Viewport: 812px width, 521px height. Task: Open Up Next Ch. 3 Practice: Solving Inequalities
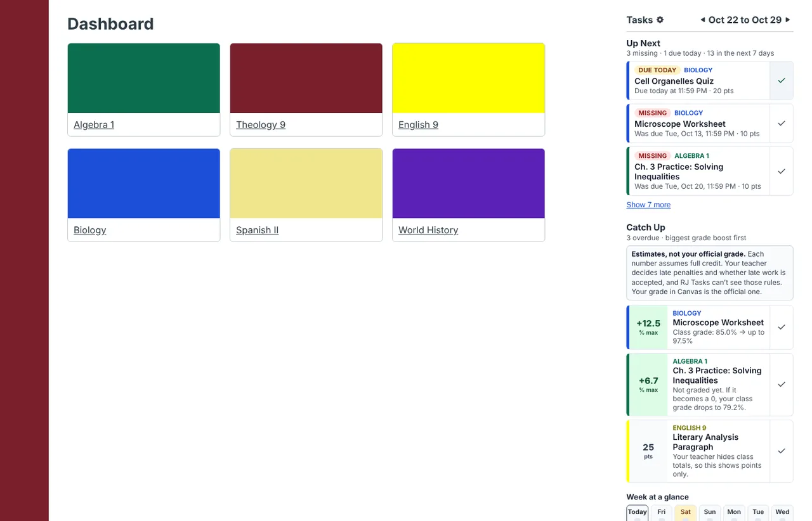tap(679, 172)
